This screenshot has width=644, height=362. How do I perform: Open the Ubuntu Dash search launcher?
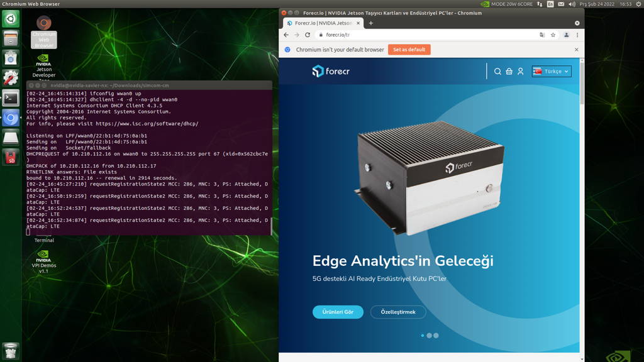(x=11, y=19)
